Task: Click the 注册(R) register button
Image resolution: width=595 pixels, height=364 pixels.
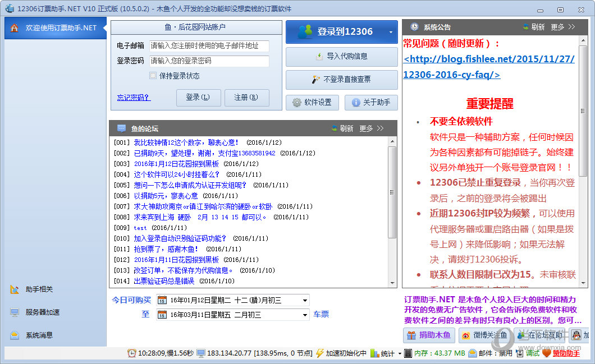Action: pyautogui.click(x=246, y=98)
